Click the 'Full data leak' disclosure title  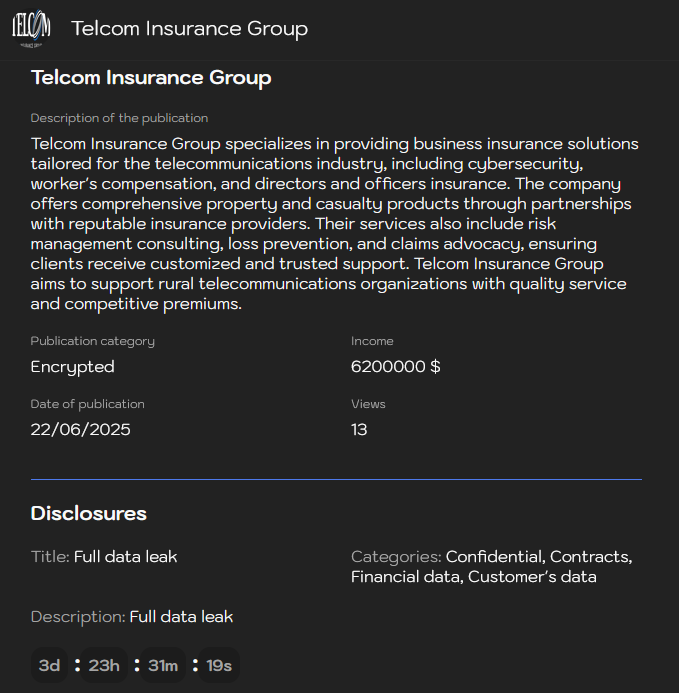[126, 556]
